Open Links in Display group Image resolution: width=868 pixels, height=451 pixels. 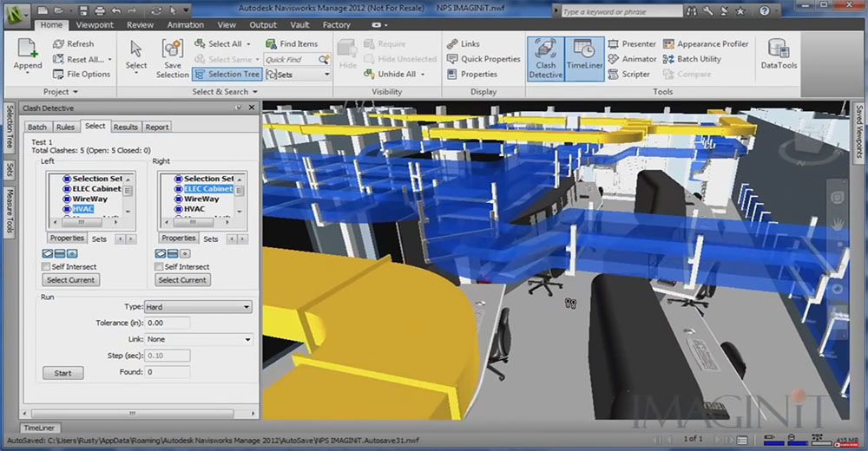(x=464, y=43)
